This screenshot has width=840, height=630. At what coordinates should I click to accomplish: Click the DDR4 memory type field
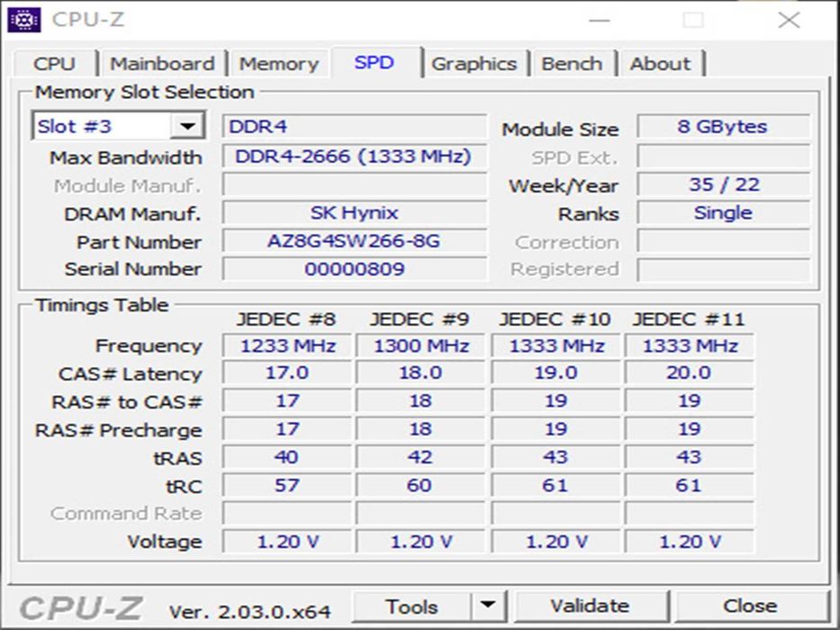pyautogui.click(x=355, y=126)
